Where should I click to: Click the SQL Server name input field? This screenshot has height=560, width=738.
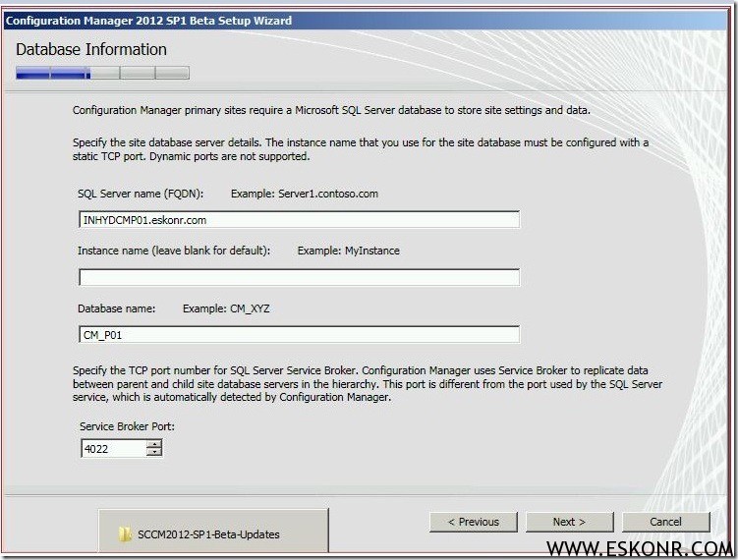pos(300,220)
